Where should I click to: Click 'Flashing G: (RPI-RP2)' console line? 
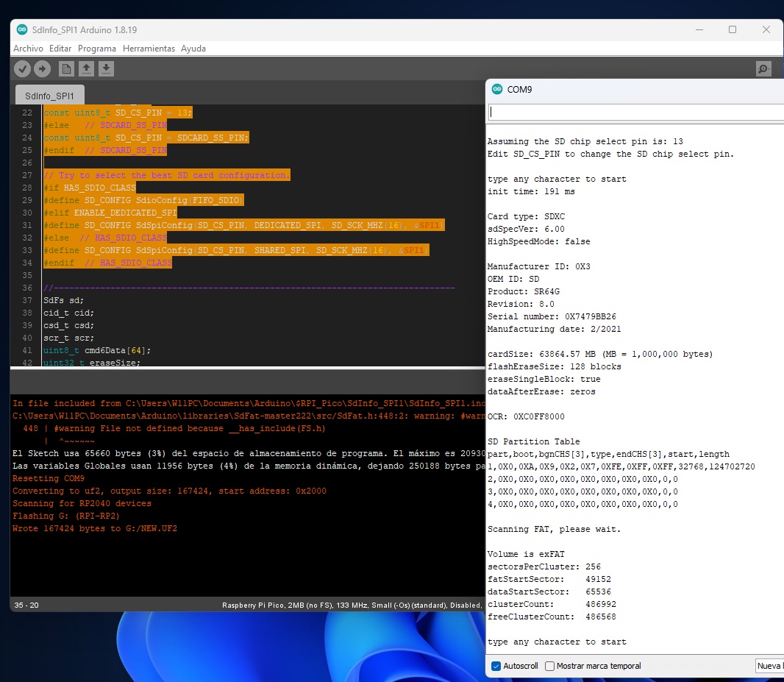[66, 516]
